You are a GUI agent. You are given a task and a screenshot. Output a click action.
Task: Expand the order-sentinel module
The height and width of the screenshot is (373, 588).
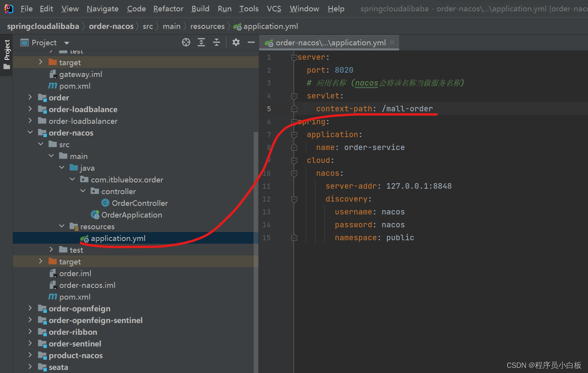[x=30, y=343]
